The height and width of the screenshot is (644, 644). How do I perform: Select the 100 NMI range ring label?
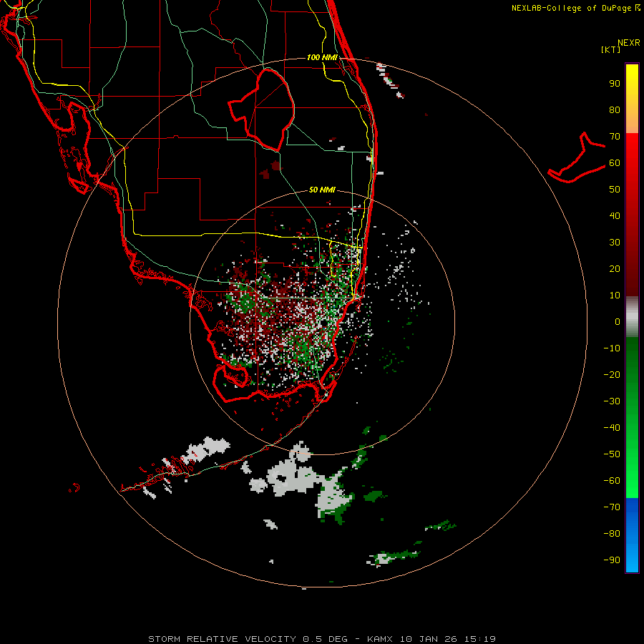pos(323,57)
